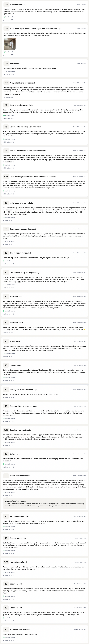The height and width of the screenshot is (644, 89).
Task: Open "Outdoor warm tap for dog washing!" review title
Action: click(x=25, y=273)
